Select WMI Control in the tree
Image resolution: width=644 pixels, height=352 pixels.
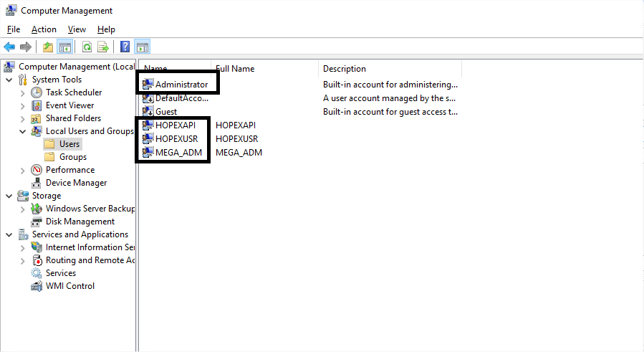point(69,286)
